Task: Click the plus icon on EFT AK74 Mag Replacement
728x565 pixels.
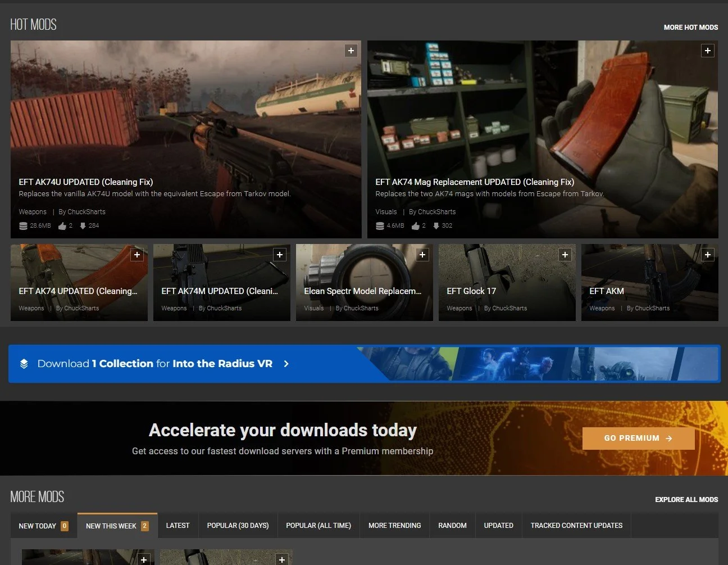Action: [x=707, y=50]
